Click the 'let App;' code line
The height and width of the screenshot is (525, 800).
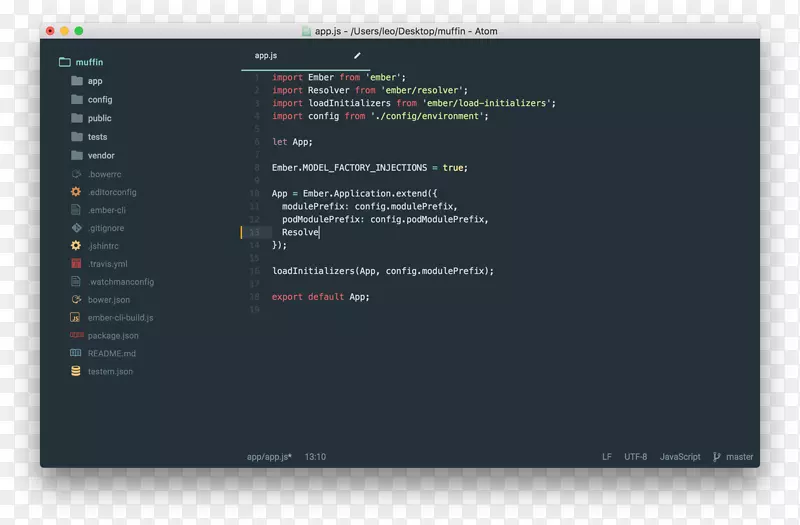(292, 142)
